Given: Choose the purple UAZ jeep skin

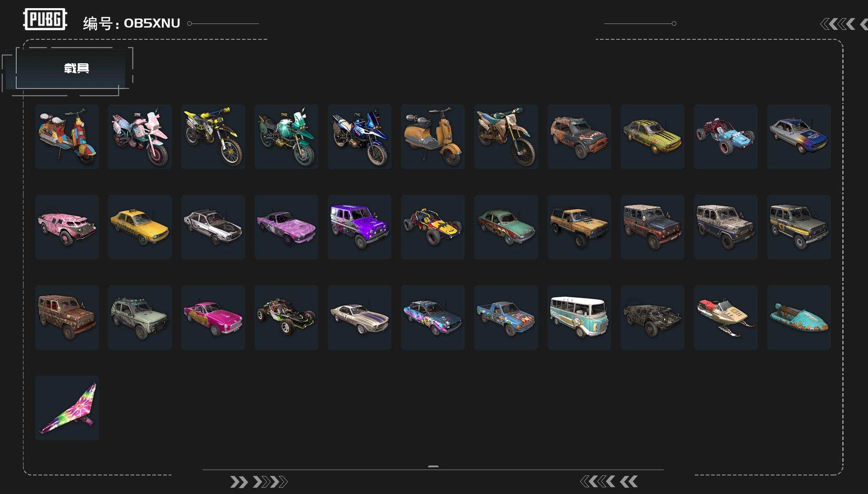Looking at the screenshot, I should (x=359, y=227).
